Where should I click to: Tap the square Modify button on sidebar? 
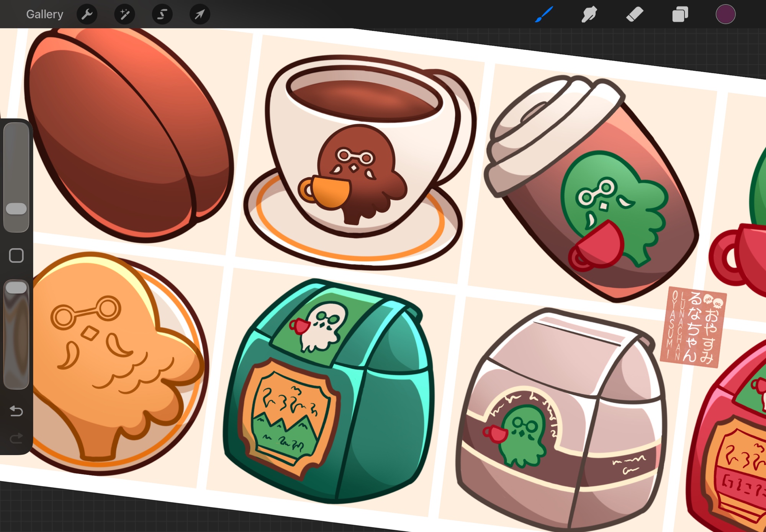[x=16, y=255]
